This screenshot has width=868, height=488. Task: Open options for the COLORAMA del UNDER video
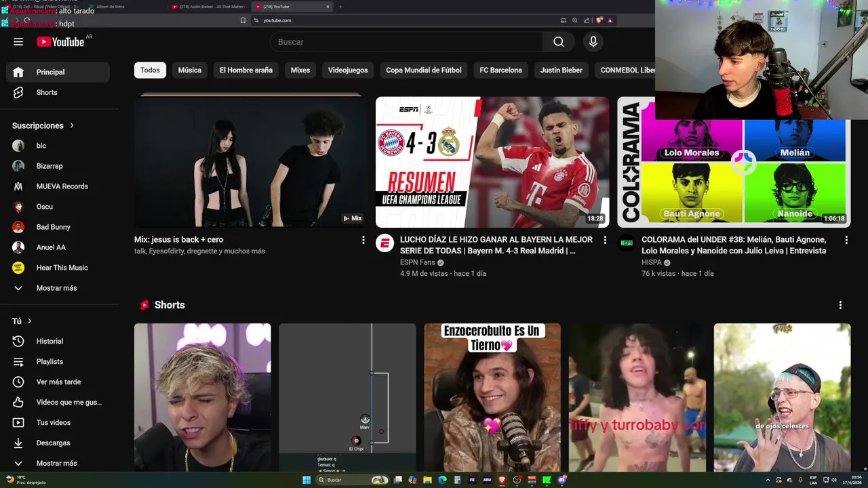point(846,240)
